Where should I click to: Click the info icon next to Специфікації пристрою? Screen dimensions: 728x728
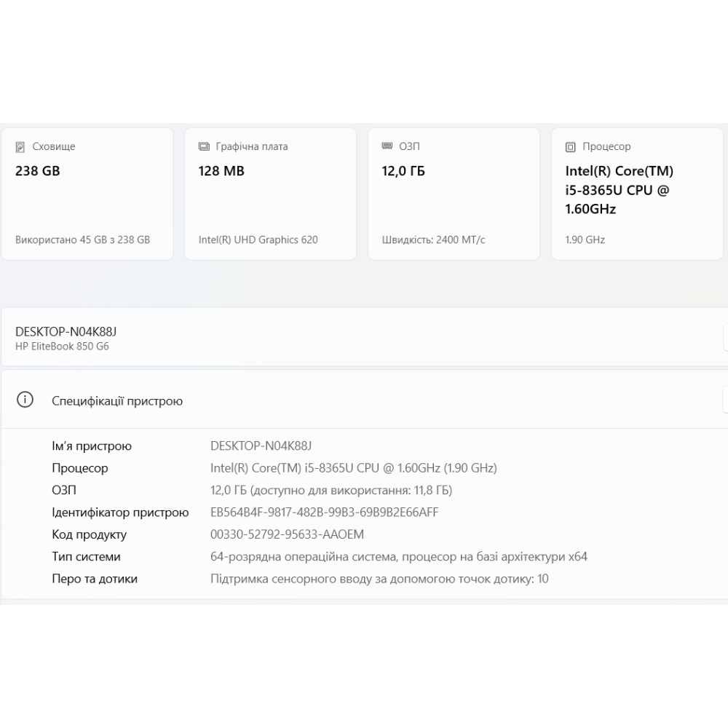tap(25, 400)
